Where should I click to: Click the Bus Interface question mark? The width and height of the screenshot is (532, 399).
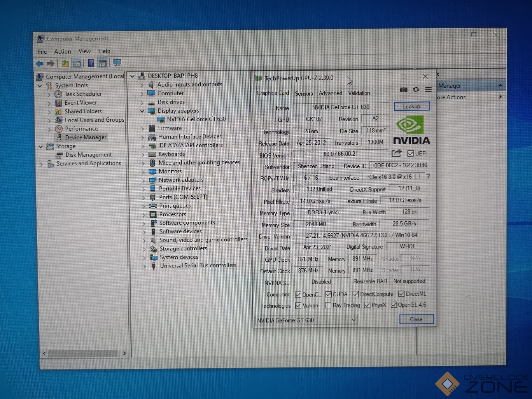coord(428,177)
